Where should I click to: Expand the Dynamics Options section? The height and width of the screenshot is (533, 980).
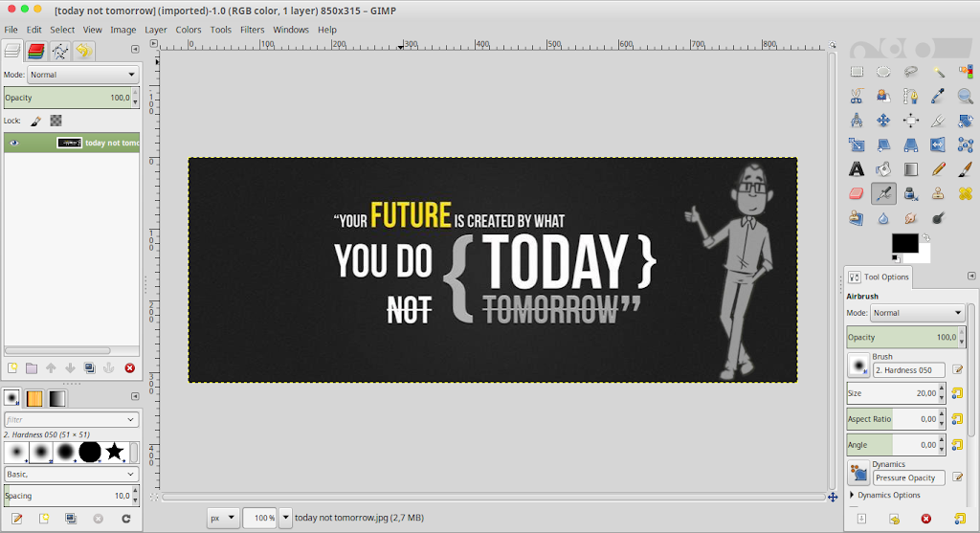[852, 495]
